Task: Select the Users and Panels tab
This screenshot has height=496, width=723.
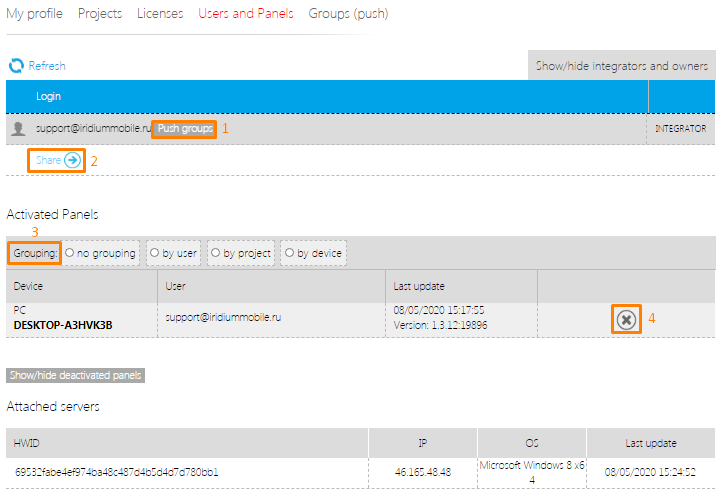Action: click(246, 14)
